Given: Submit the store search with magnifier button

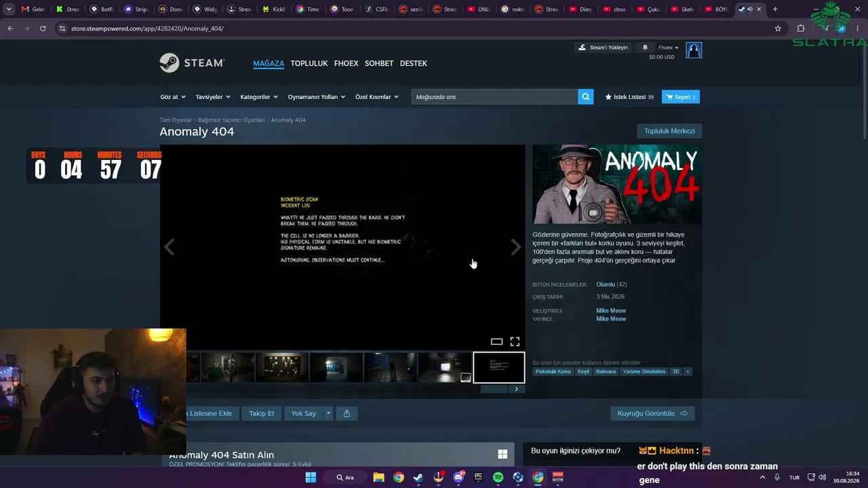Looking at the screenshot, I should point(586,97).
